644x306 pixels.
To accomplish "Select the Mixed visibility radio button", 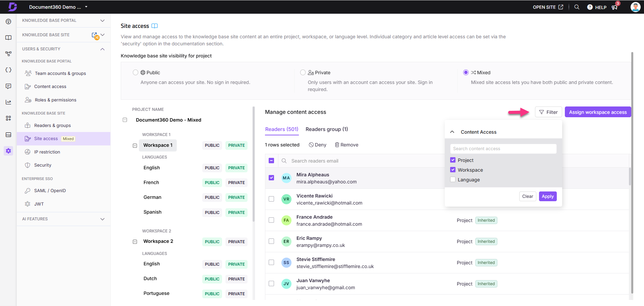I will 466,73.
